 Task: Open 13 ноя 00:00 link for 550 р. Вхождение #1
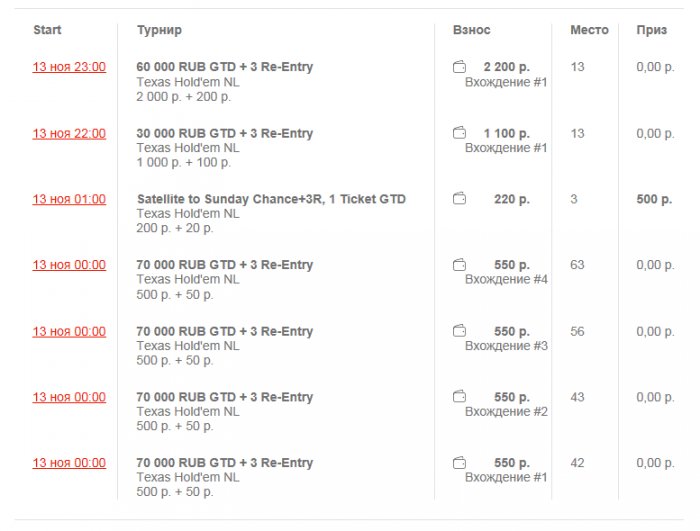[x=69, y=463]
